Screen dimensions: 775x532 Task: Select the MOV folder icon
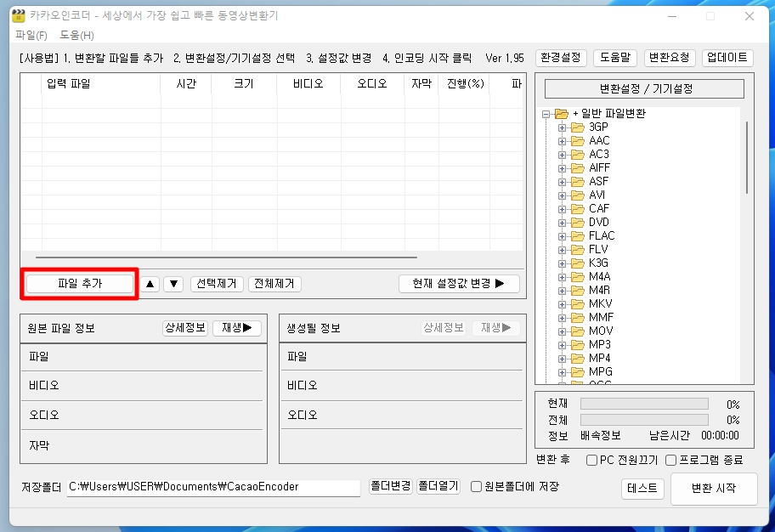578,331
